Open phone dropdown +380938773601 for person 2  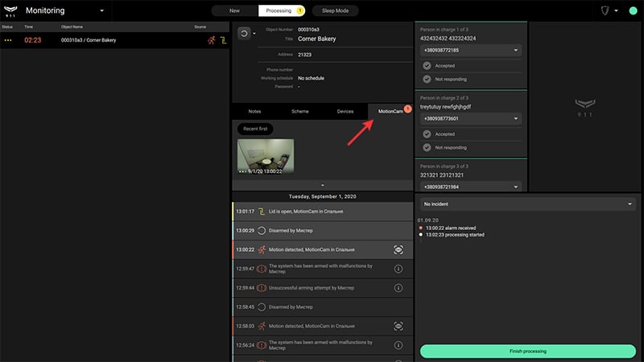pyautogui.click(x=471, y=118)
